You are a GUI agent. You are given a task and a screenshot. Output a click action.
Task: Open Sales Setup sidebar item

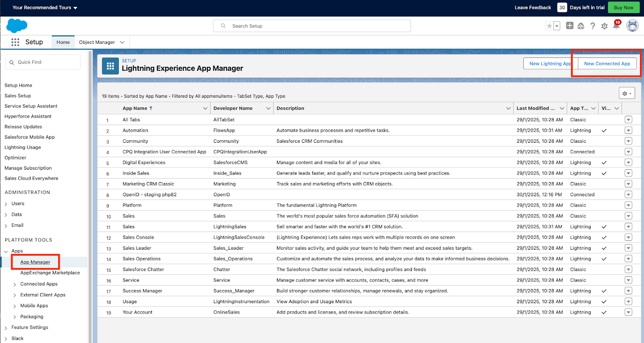[x=18, y=96]
